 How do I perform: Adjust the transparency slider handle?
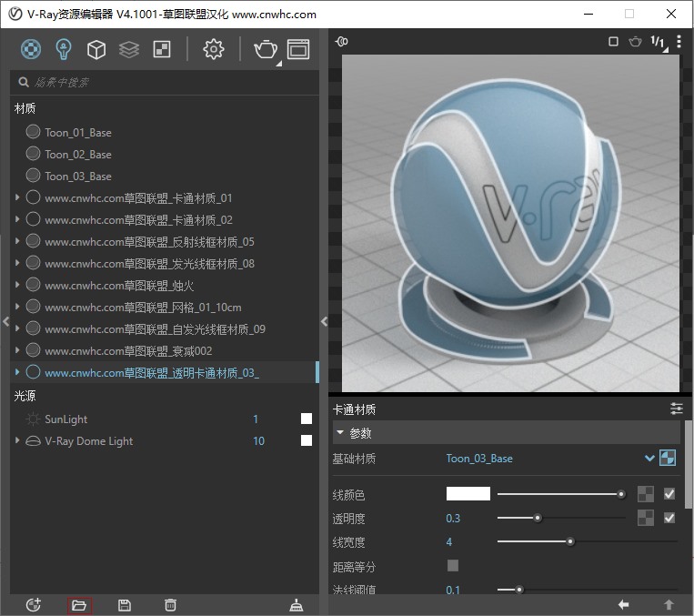[538, 518]
